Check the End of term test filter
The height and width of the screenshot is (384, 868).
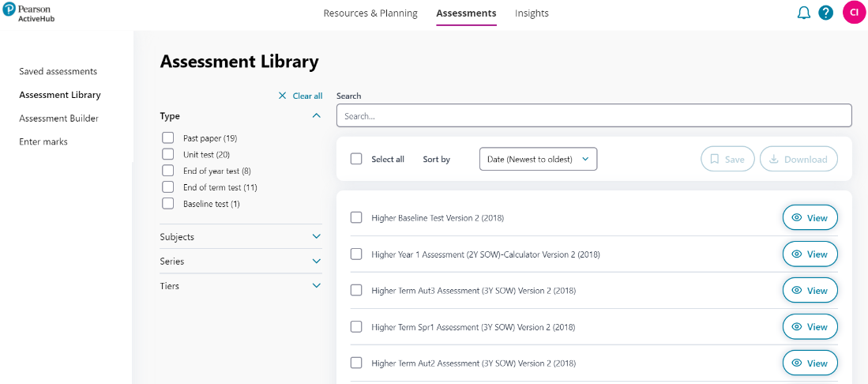click(167, 187)
